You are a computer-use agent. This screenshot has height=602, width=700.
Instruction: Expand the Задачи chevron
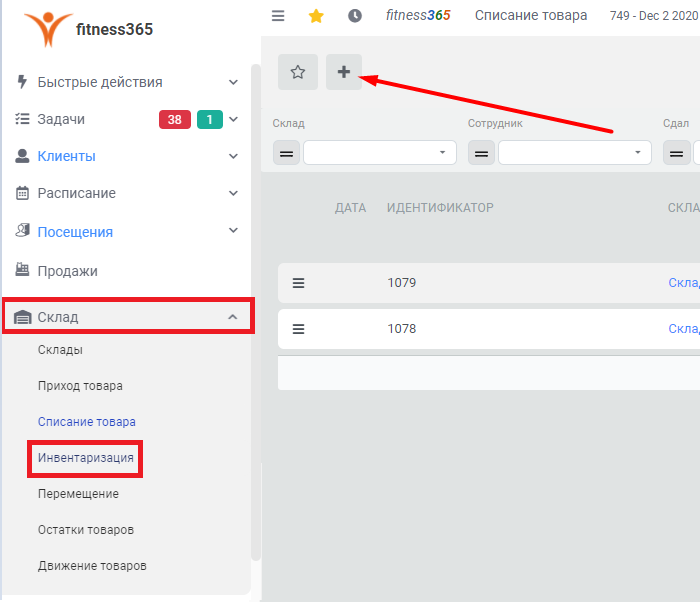tap(233, 119)
